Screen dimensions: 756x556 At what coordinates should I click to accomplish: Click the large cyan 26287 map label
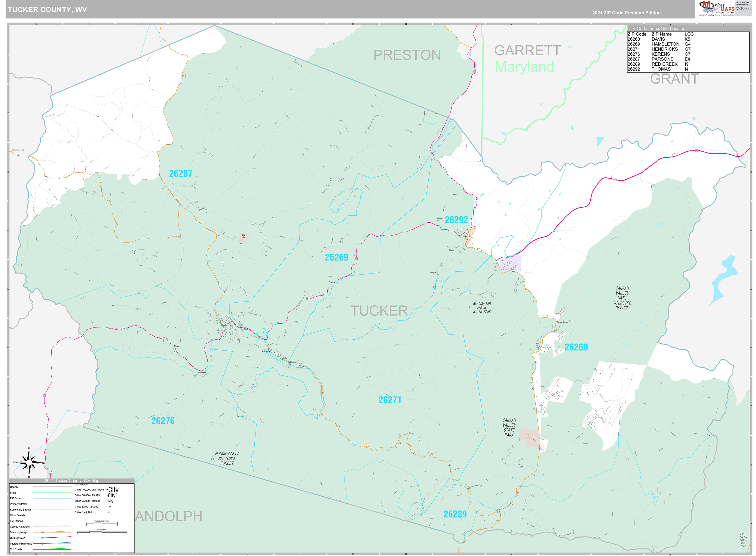181,174
